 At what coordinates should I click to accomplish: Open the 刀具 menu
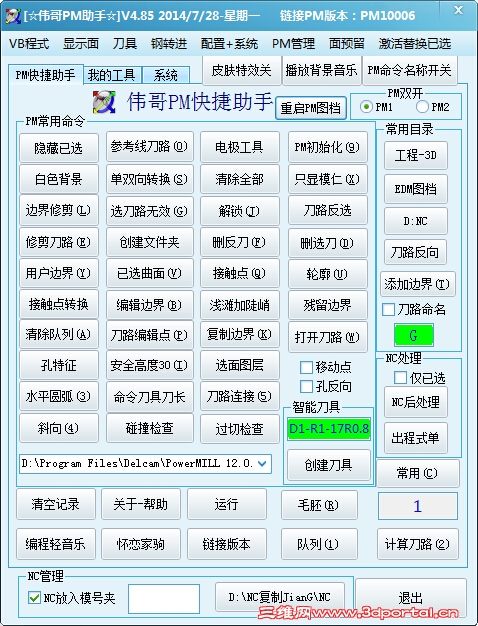click(x=125, y=43)
